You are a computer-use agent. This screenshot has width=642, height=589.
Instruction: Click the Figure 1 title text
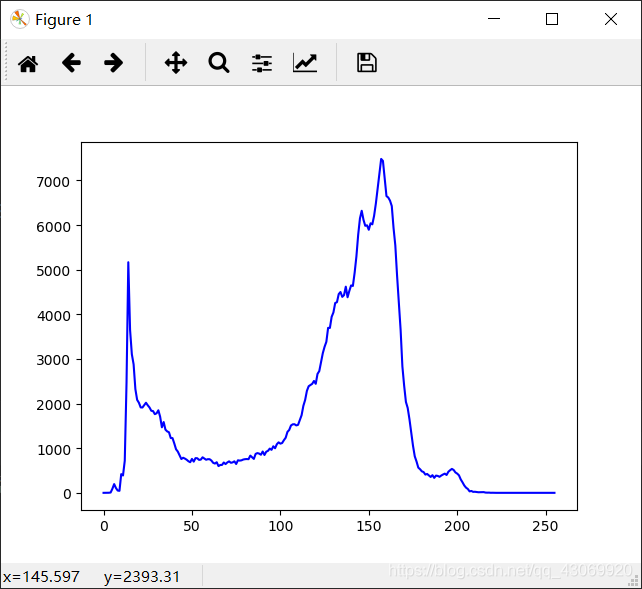64,20
